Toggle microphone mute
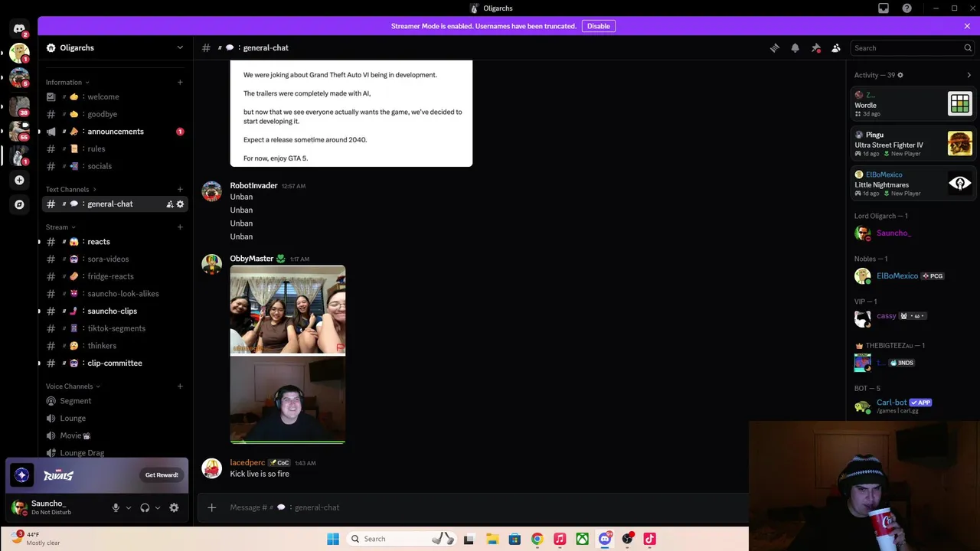Screen dimensions: 980x551 (x=116, y=507)
